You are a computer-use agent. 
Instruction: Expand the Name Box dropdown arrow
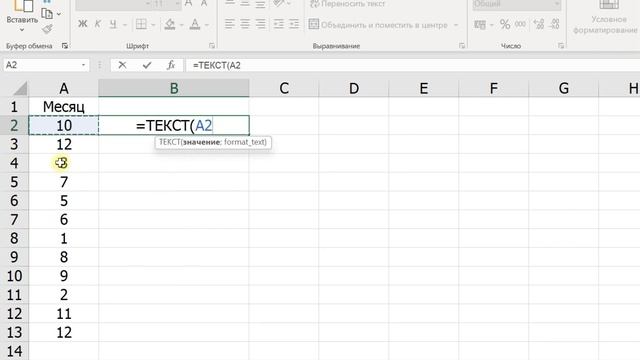point(83,65)
